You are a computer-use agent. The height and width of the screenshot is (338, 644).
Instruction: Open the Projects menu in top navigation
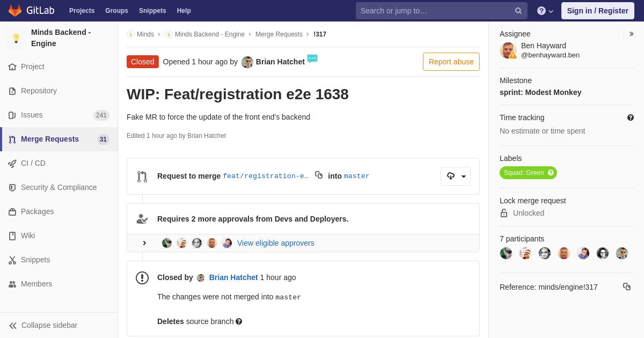pos(82,11)
